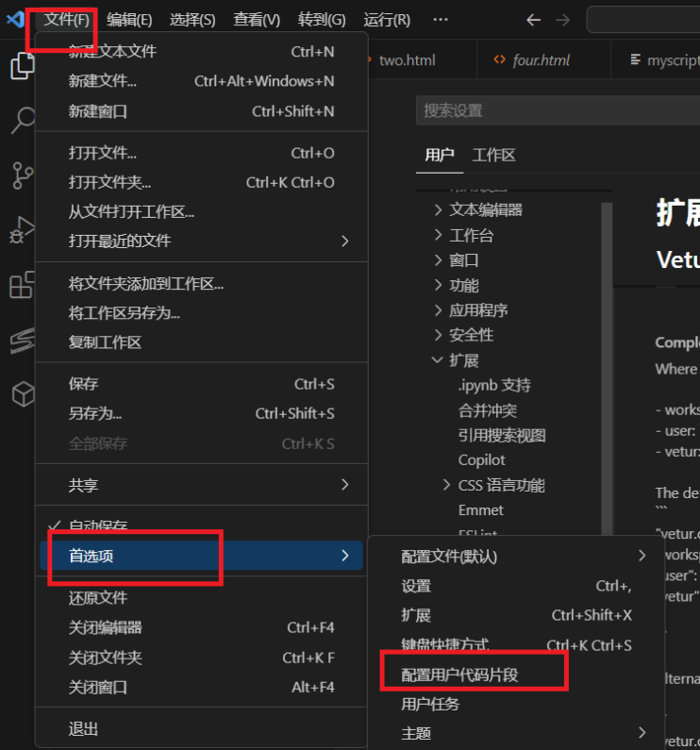700x750 pixels.
Task: Open the Run and Debug view
Action: [x=22, y=229]
